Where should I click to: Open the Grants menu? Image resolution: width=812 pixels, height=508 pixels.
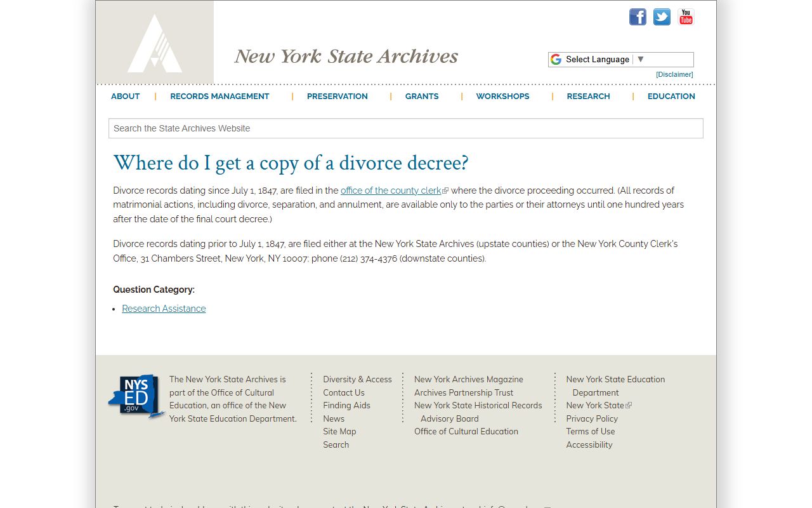coord(422,97)
